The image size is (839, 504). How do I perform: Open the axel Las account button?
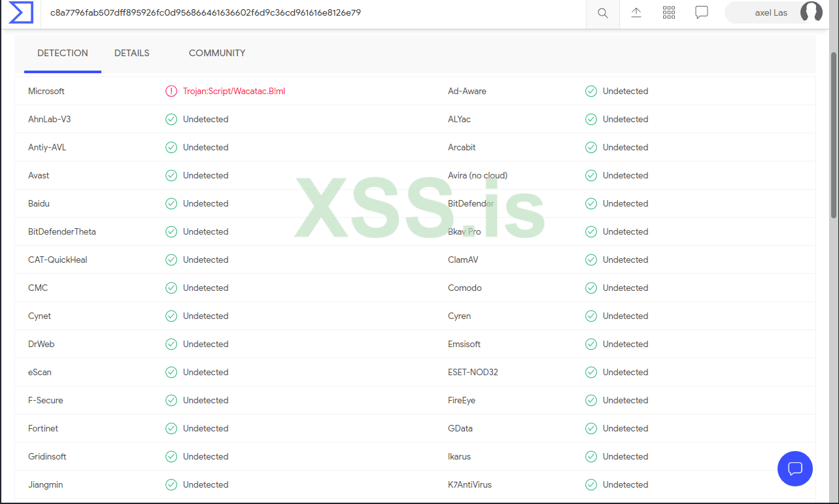pos(774,12)
